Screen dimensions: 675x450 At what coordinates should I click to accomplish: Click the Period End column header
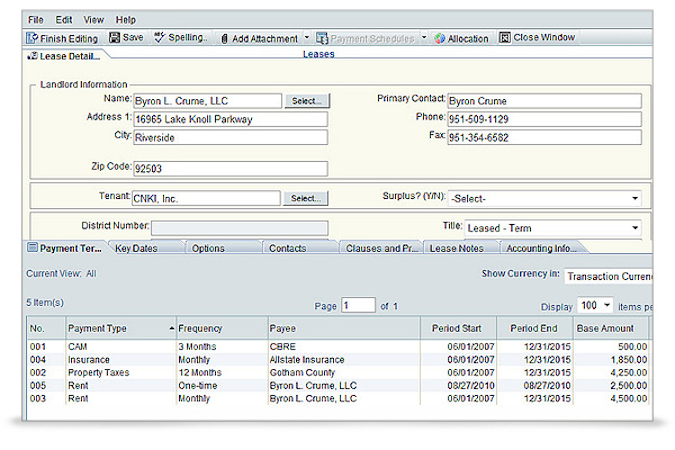535,328
